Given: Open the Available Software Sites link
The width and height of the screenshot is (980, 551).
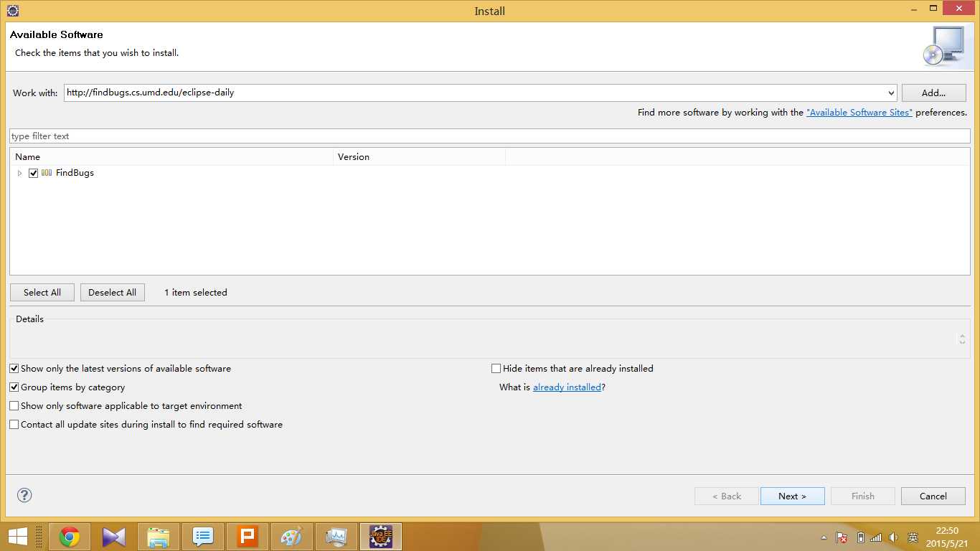Looking at the screenshot, I should click(x=859, y=113).
